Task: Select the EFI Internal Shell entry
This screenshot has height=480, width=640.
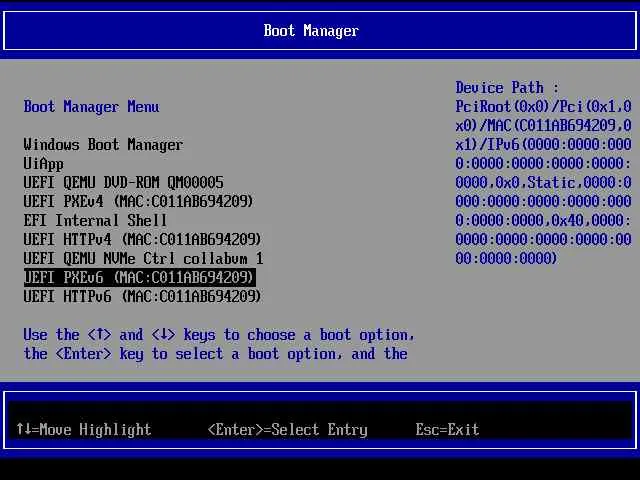Action: tap(95, 220)
